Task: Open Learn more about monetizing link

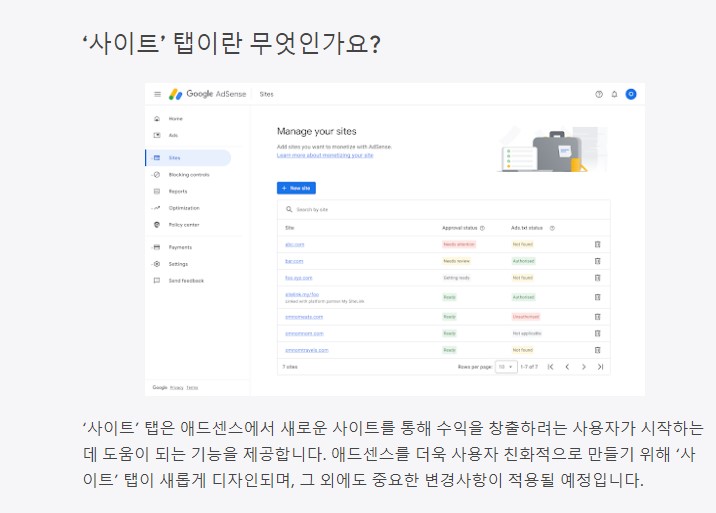Action: 325,155
